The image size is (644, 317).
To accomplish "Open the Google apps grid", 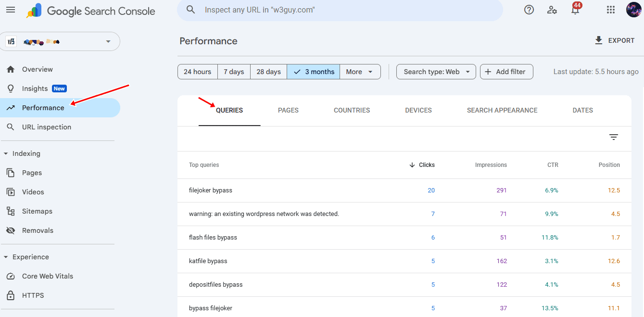I will pos(611,10).
